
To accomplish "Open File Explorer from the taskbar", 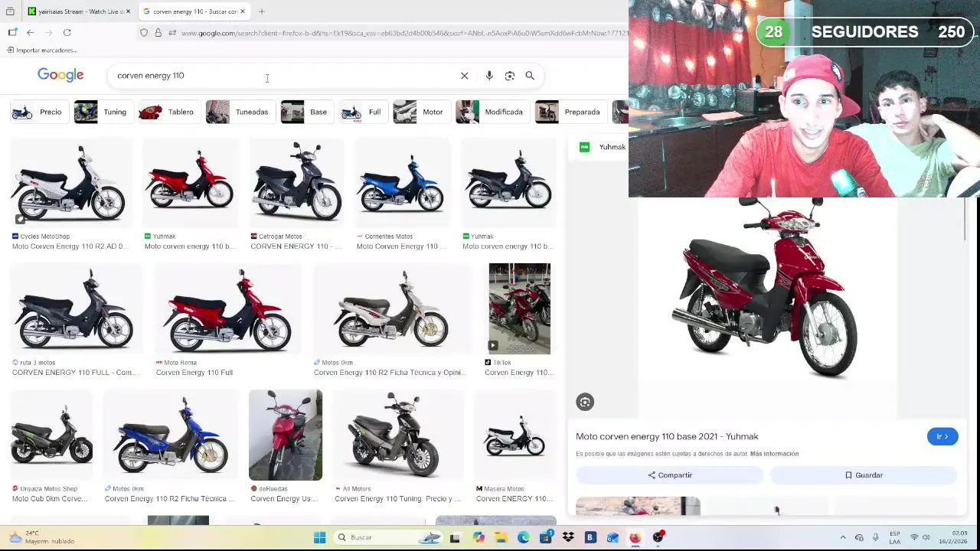I will [501, 537].
